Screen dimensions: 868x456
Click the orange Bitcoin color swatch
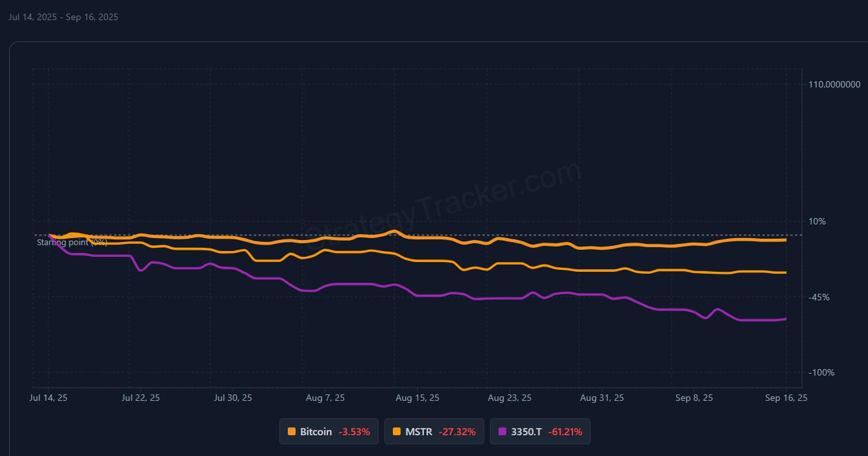pos(292,431)
